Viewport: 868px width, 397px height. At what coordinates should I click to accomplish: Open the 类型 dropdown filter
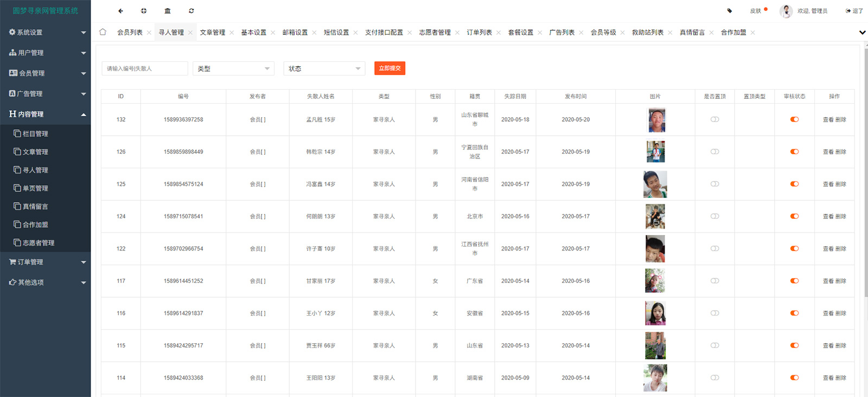(233, 68)
